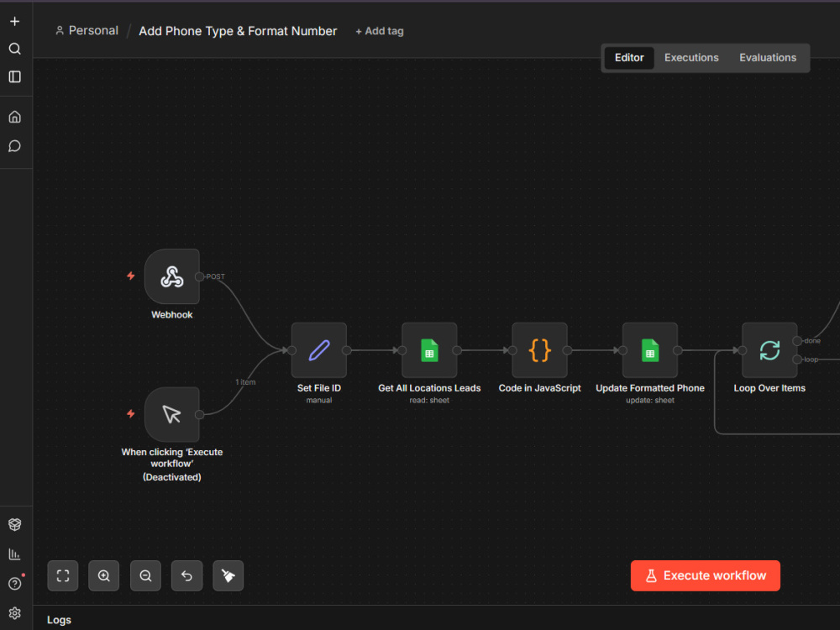
Task: Click the Loop Over Items loop output
Action: click(x=797, y=360)
